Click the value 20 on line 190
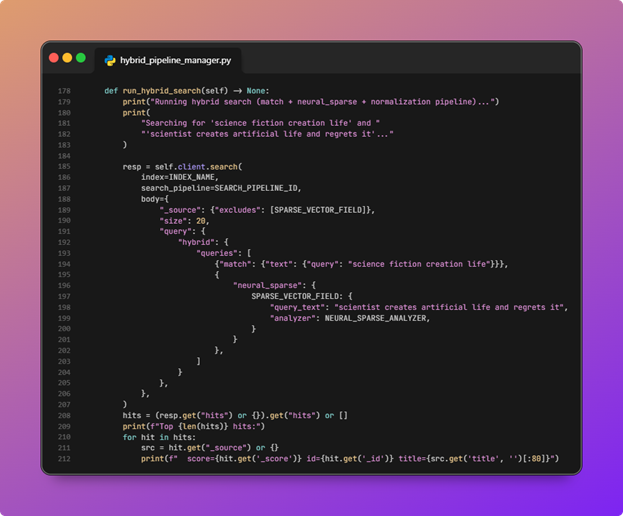Viewport: 623px width, 516px height. (201, 221)
